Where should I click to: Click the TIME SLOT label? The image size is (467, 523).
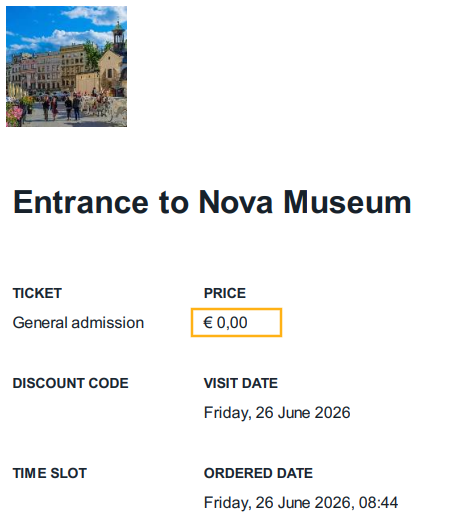(x=50, y=473)
